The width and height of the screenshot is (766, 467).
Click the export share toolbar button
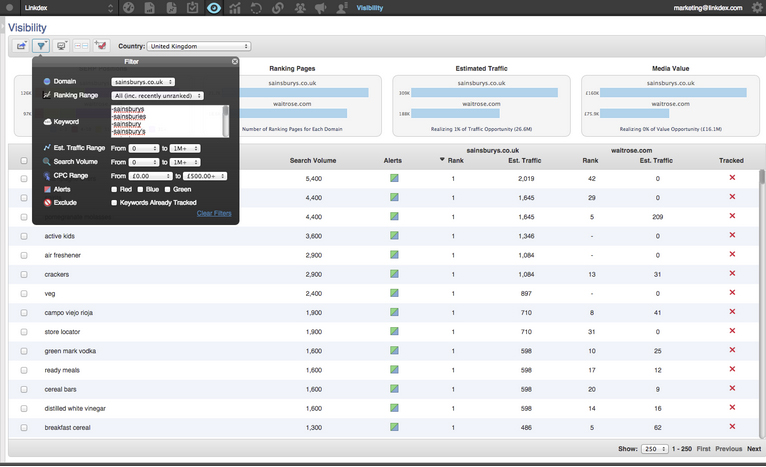tap(21, 46)
